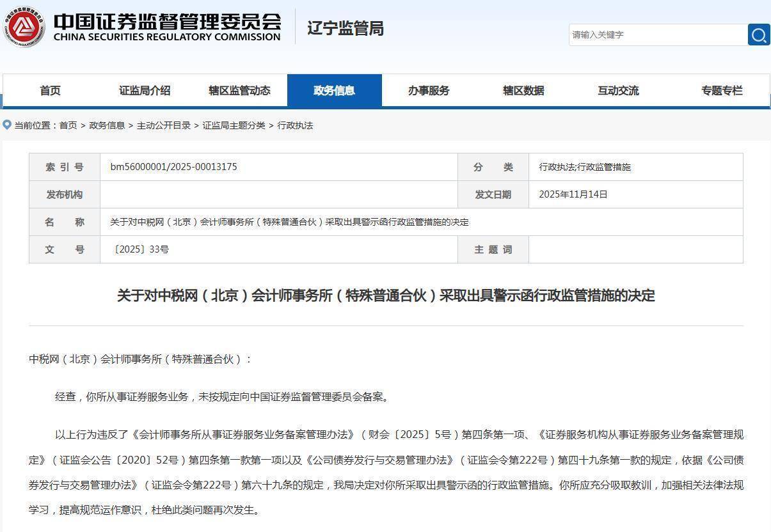Image resolution: width=771 pixels, height=532 pixels.
Task: Follow the 证监局主题分类 breadcrumb link
Action: tap(234, 125)
